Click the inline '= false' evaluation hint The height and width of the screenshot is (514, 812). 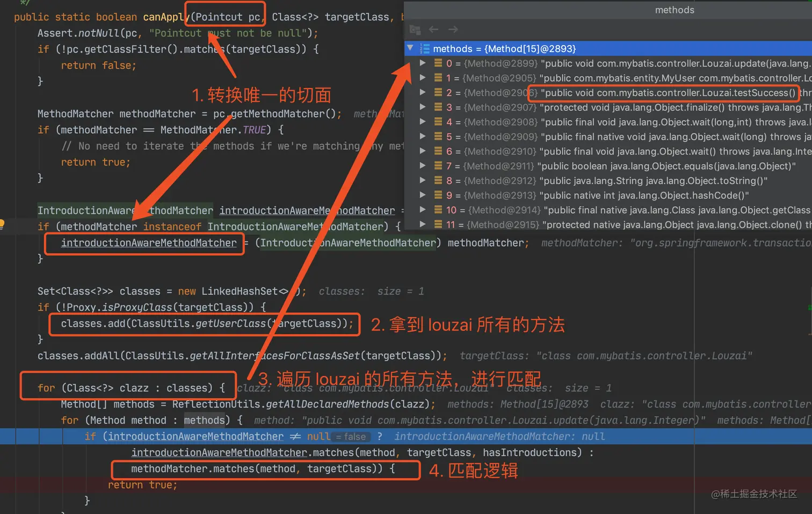coord(351,437)
